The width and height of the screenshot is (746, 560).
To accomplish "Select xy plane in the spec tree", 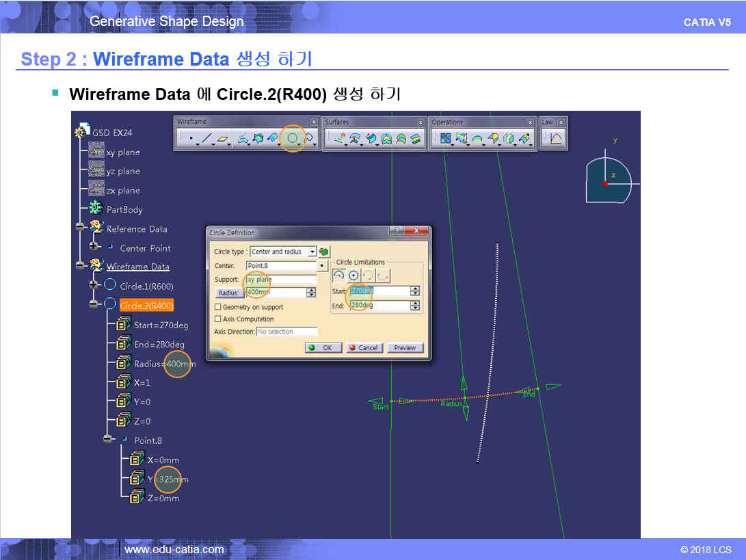I will [x=123, y=152].
